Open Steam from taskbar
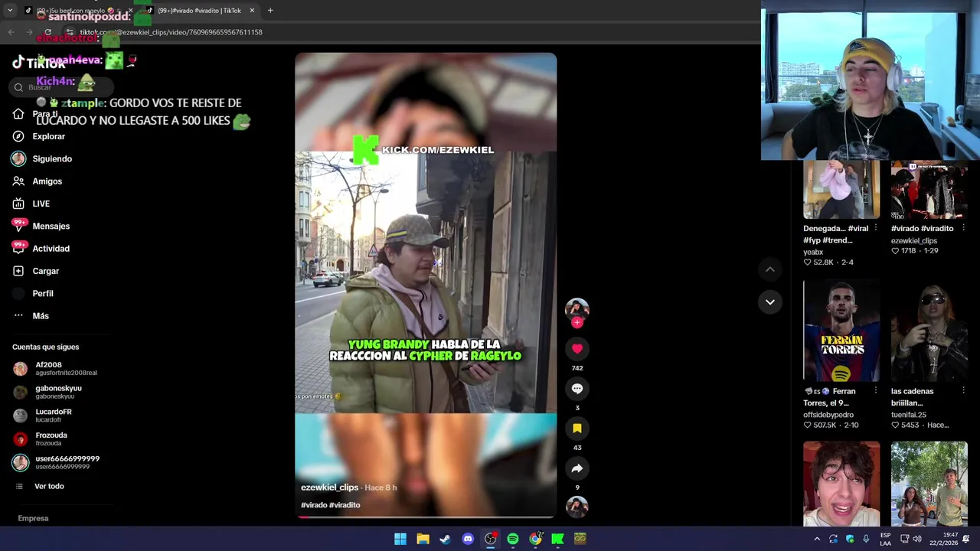Image resolution: width=980 pixels, height=551 pixels. pyautogui.click(x=445, y=539)
